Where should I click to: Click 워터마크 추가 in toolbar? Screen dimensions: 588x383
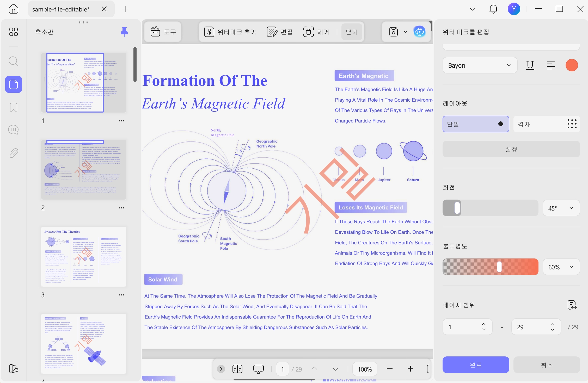point(230,32)
